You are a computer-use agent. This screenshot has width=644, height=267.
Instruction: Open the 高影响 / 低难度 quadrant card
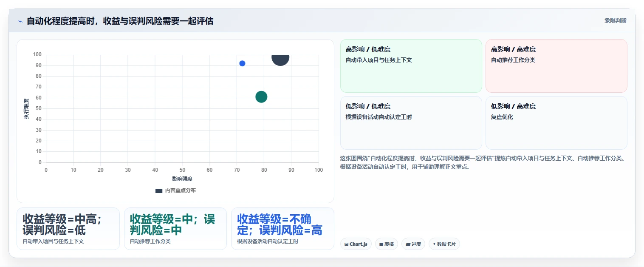click(411, 66)
